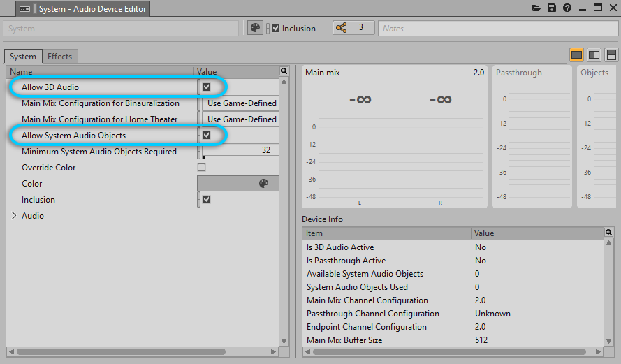The width and height of the screenshot is (621, 364).
Task: Open Main Mix Configuration for Home Theater dropdown
Action: pos(241,119)
